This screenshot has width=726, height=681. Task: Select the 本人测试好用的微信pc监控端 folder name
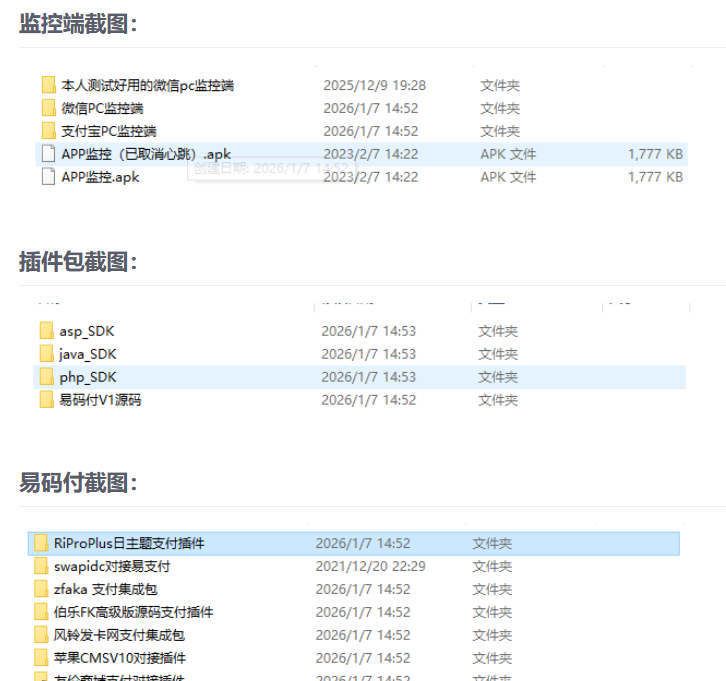tap(148, 85)
